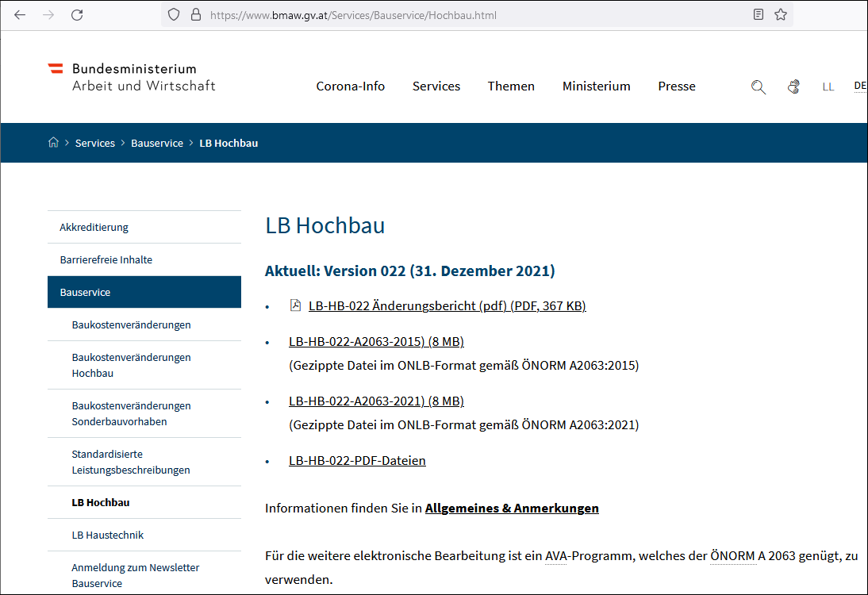Viewport: 868px width, 595px height.
Task: Show site security info via padlock icon
Action: (196, 14)
